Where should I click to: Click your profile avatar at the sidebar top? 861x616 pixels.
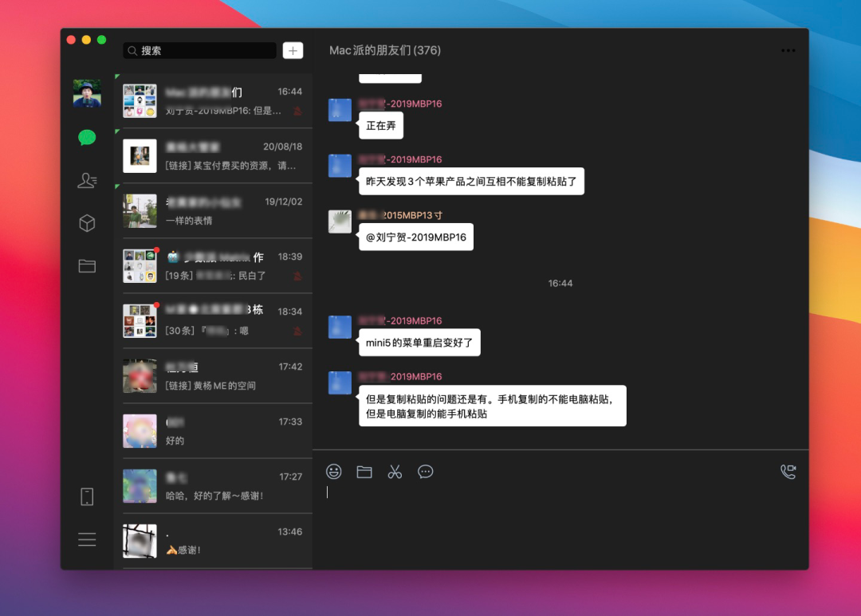coord(87,93)
